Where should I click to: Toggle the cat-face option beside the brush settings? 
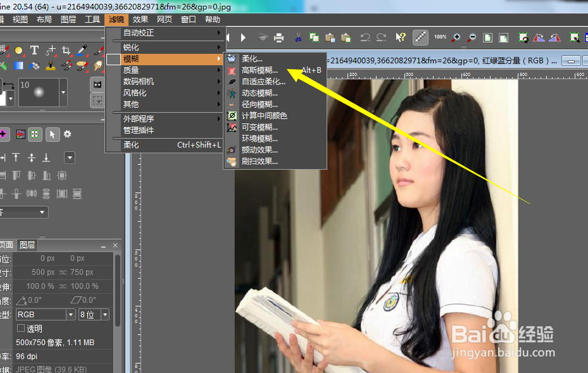click(99, 85)
